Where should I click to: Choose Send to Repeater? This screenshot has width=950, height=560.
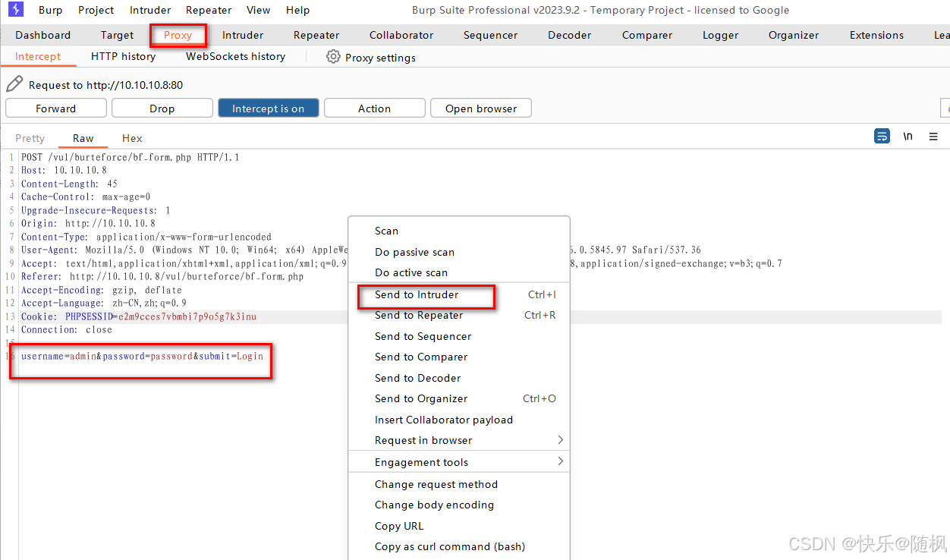click(459, 315)
